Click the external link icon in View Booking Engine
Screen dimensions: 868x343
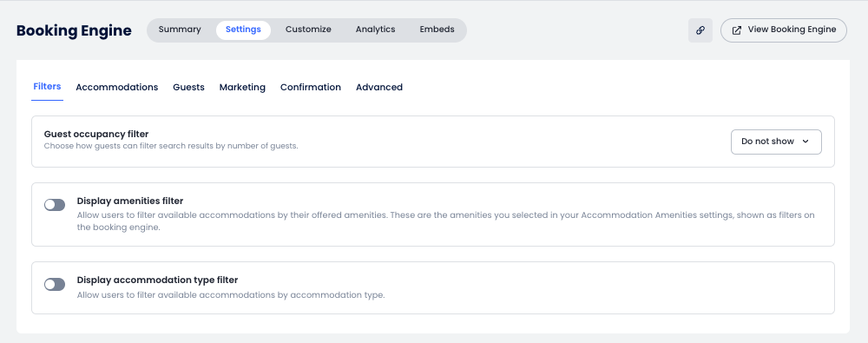[x=737, y=30]
